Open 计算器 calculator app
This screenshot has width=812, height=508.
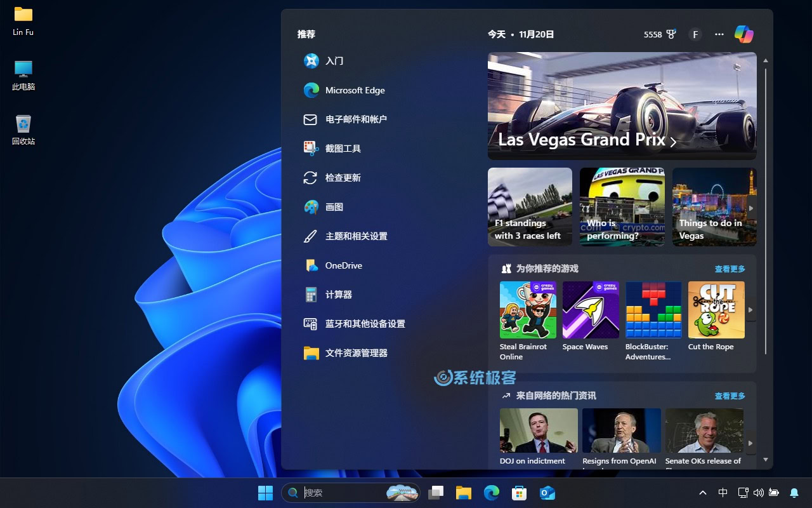point(338,295)
